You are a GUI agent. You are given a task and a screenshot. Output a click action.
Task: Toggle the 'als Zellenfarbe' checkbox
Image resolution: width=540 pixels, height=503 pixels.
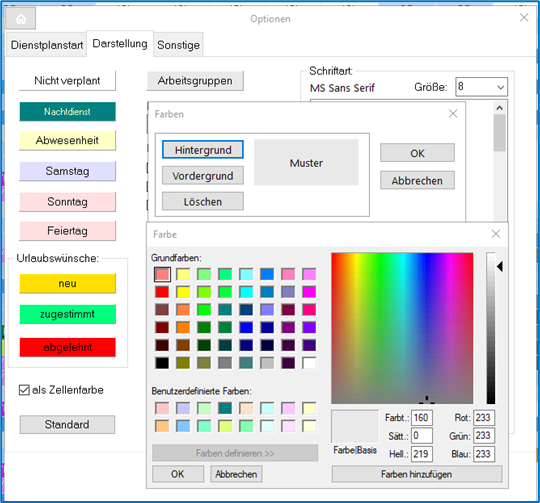point(24,390)
